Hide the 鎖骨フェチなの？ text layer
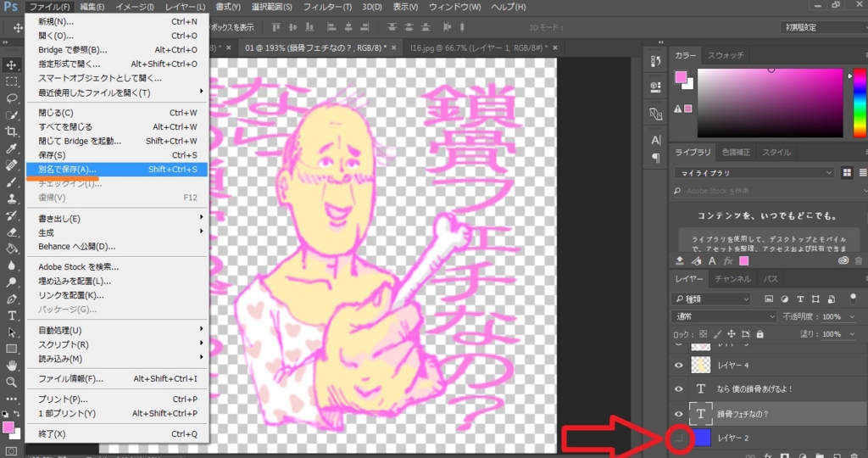The image size is (868, 458). pyautogui.click(x=679, y=414)
